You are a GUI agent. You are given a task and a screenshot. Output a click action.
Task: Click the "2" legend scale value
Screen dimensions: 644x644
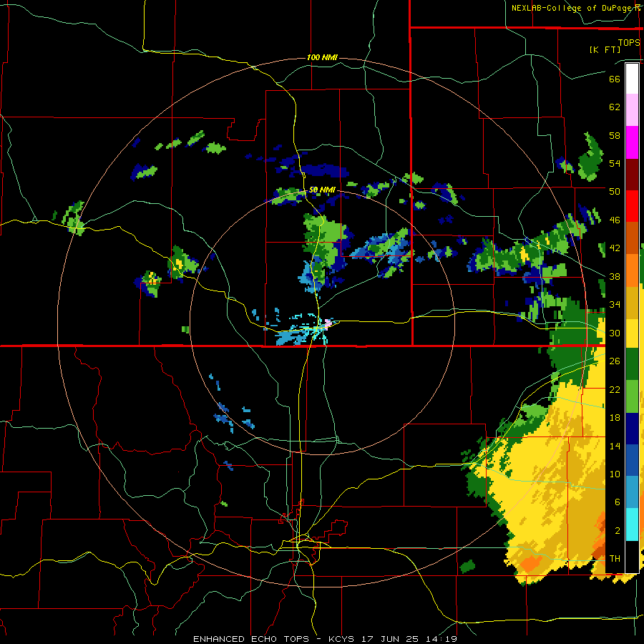point(618,530)
